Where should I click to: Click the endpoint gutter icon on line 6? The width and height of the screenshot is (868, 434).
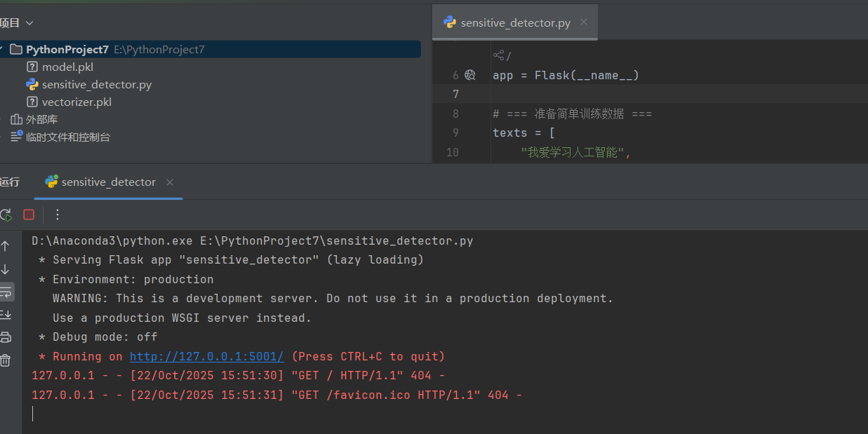470,75
